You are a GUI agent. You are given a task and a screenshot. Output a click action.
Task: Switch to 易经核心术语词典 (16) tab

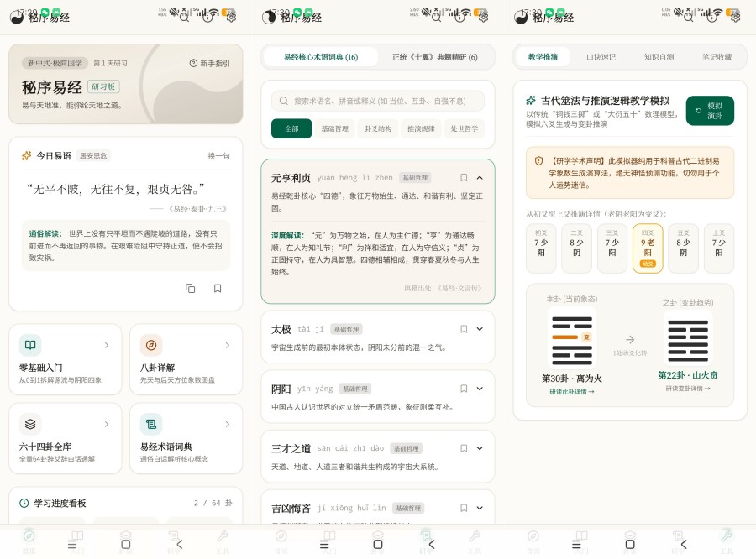[321, 57]
